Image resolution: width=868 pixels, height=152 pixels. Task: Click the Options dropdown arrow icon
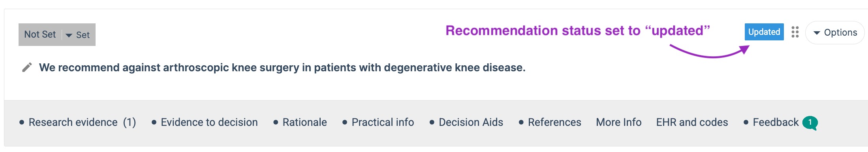[817, 33]
